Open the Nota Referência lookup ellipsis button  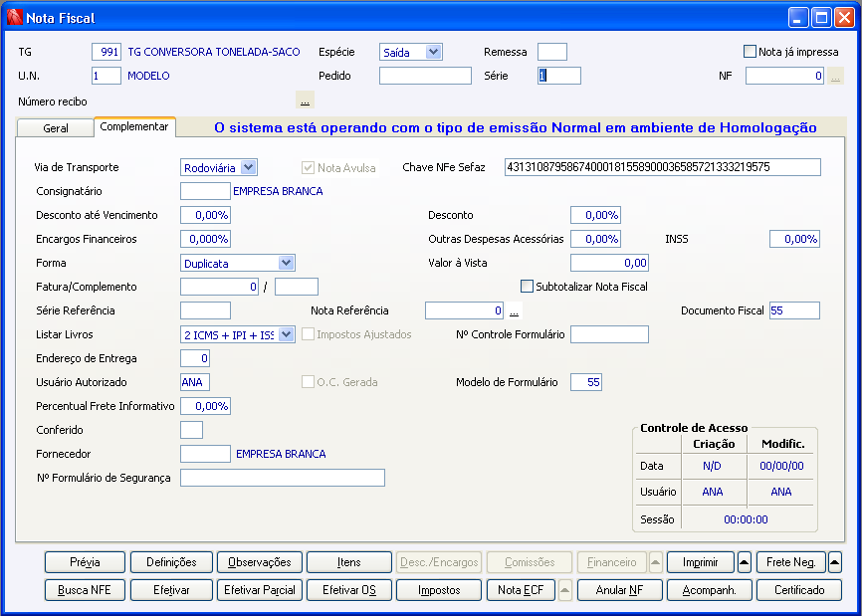coord(514,311)
